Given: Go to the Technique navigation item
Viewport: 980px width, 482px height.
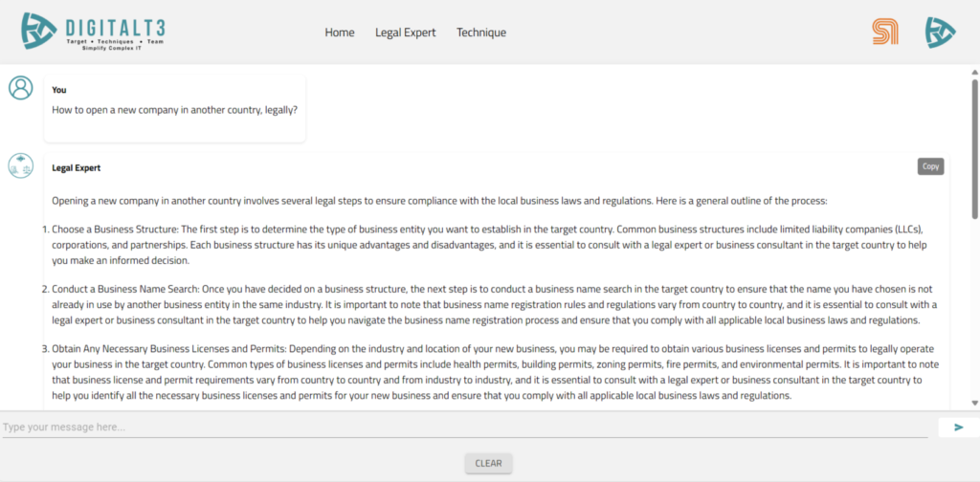Looking at the screenshot, I should pyautogui.click(x=481, y=33).
